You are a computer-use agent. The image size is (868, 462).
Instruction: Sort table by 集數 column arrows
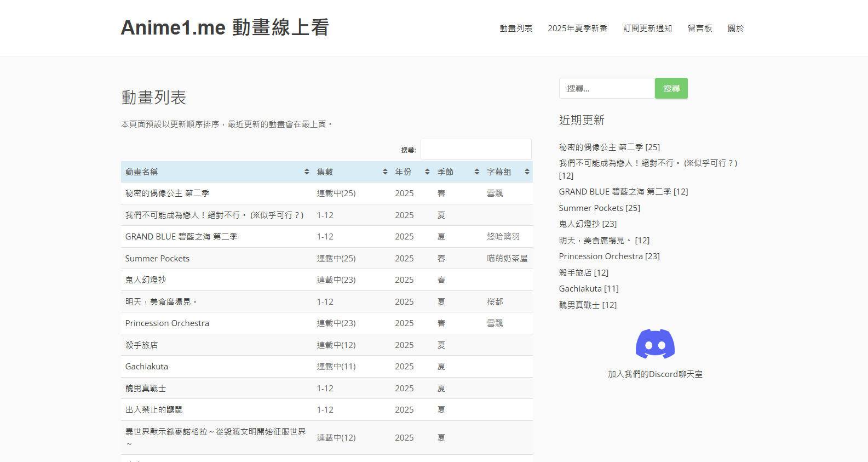pos(385,172)
